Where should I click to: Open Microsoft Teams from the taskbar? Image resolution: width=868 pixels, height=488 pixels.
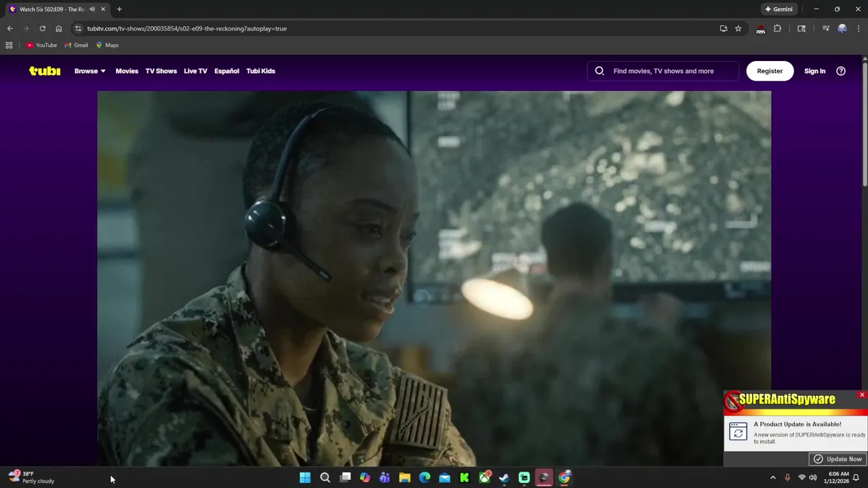pos(384,478)
